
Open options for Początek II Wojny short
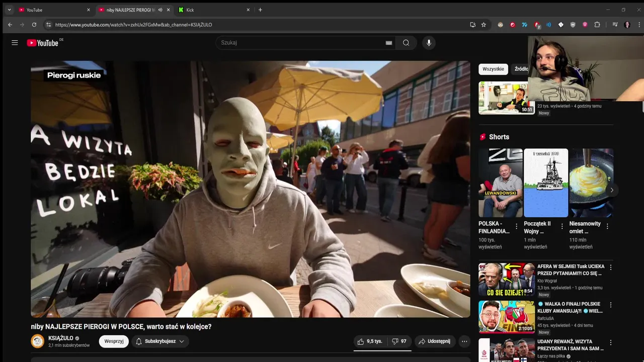coord(562,226)
